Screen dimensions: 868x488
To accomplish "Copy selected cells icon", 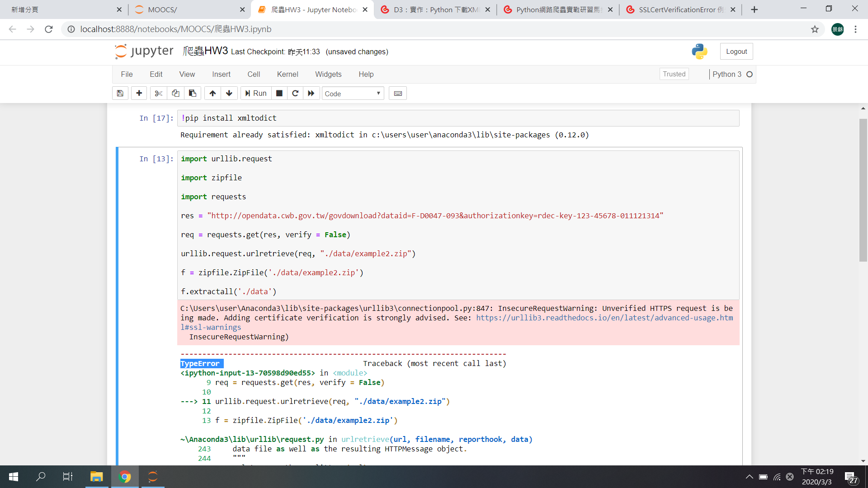I will (x=175, y=94).
